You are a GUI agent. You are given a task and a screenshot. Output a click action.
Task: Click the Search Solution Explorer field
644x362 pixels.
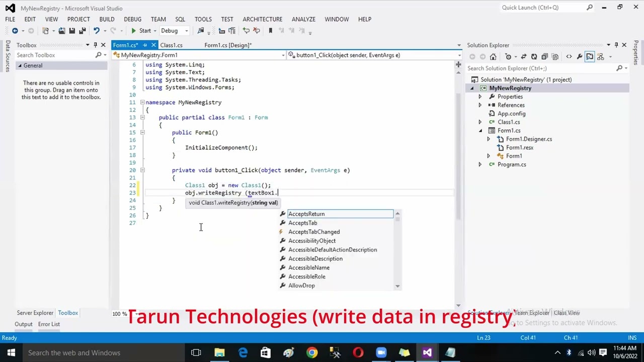tap(541, 68)
